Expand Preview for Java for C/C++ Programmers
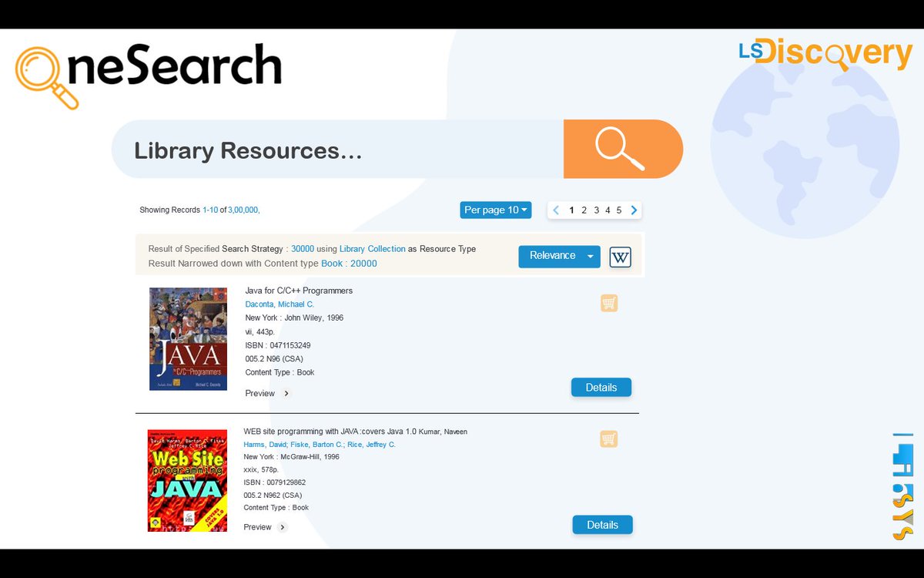Image resolution: width=924 pixels, height=578 pixels. click(x=286, y=393)
